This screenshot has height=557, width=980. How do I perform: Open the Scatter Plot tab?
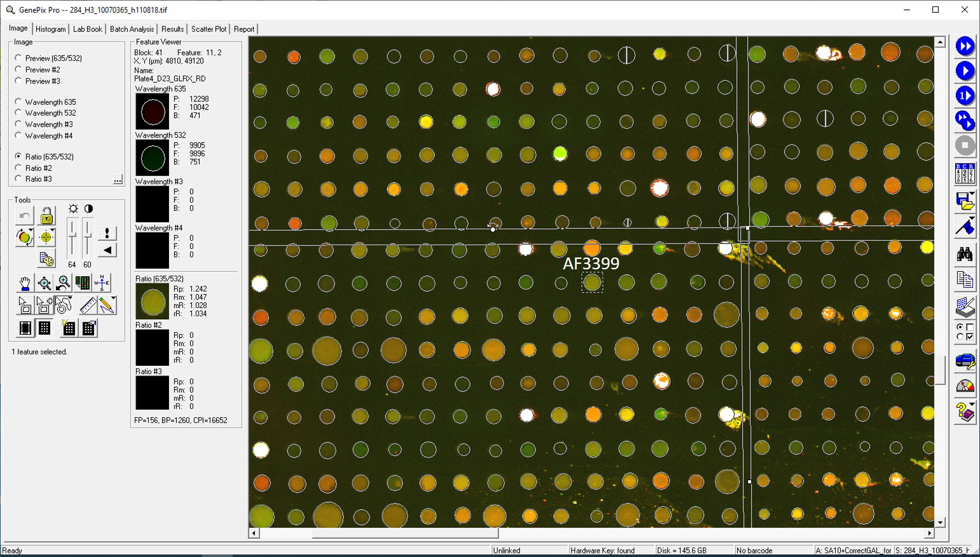[209, 29]
